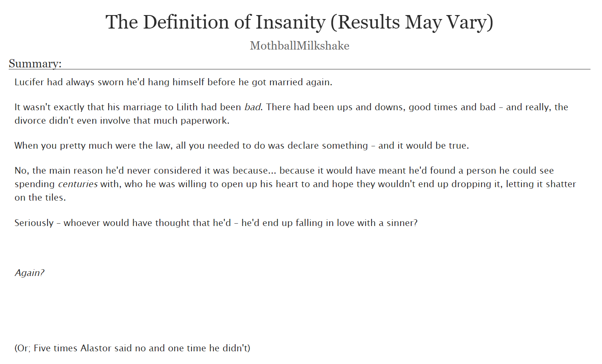Click the parenthetical Results May Vary in title
Screen dimensions: 602x364
coord(412,22)
